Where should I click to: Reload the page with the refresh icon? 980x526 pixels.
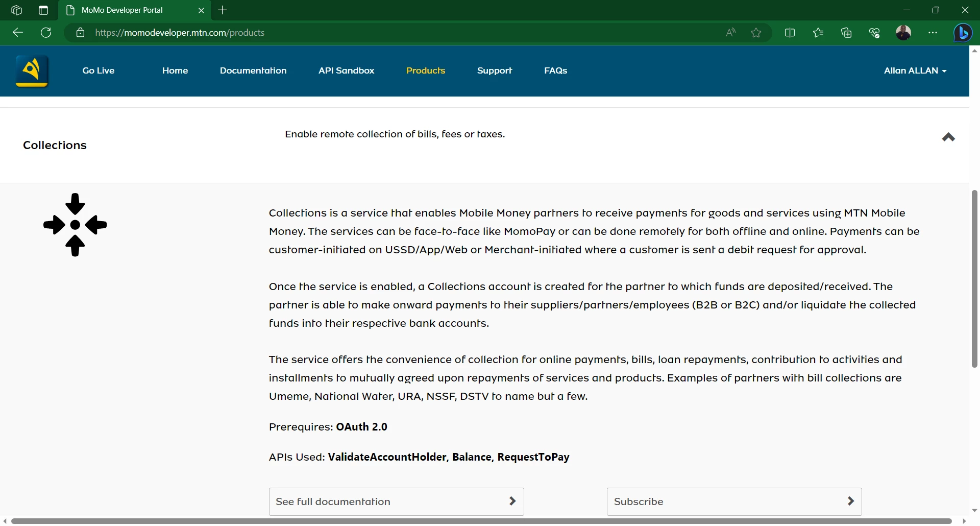pos(46,33)
